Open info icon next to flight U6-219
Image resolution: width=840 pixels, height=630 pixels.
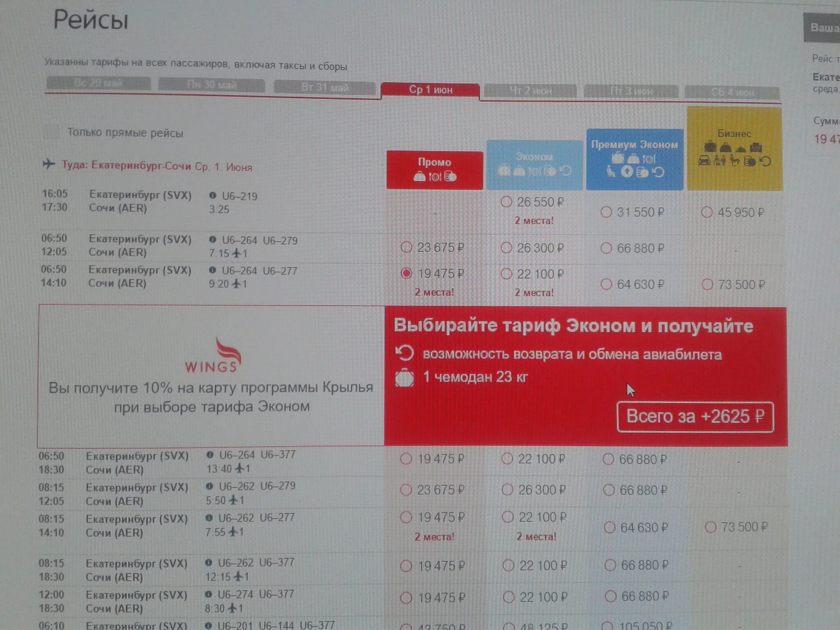[x=212, y=196]
